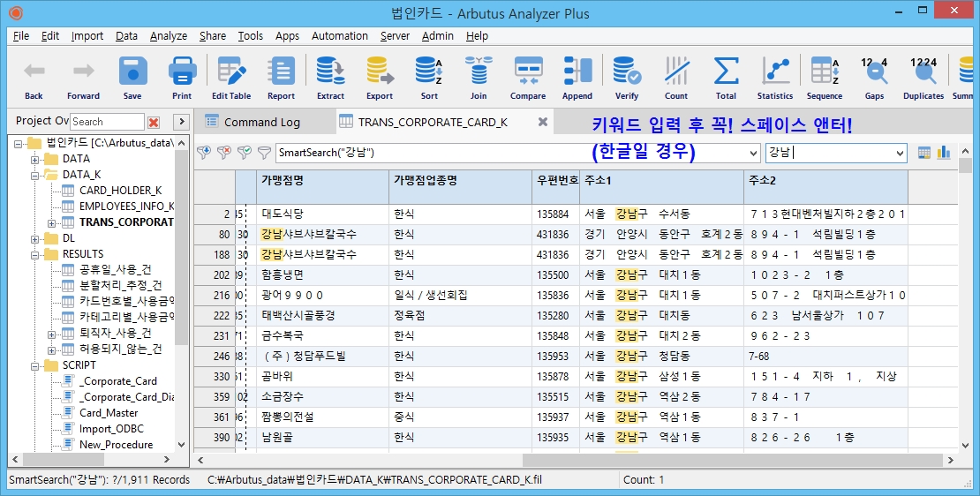The image size is (980, 496).
Task: Click the funnel filter icon
Action: tap(265, 153)
